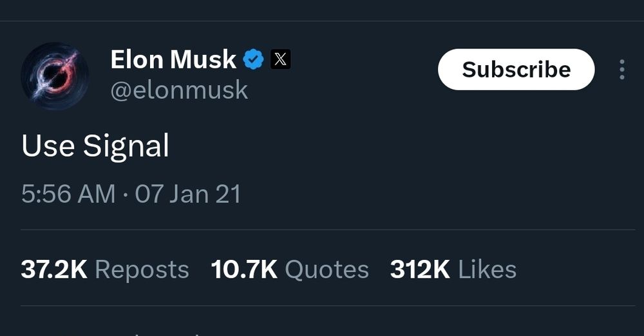Click the 5:56 AM timestamp

click(68, 194)
